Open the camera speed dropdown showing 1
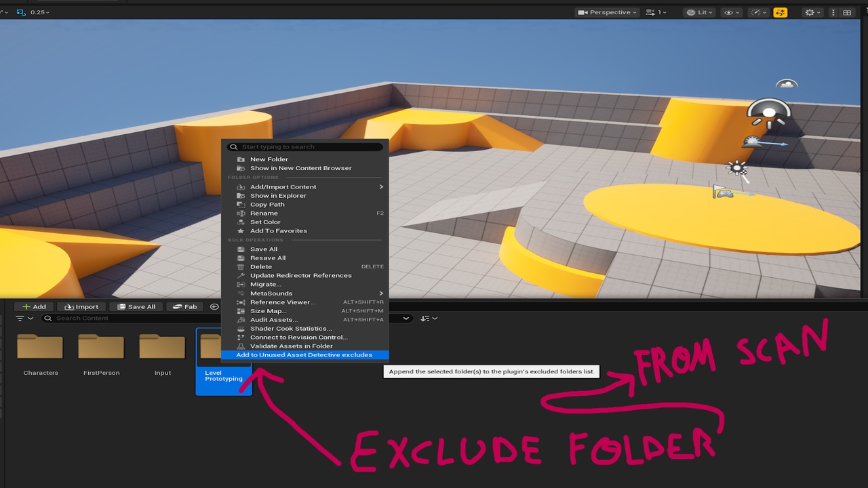The image size is (868, 488). (x=657, y=12)
